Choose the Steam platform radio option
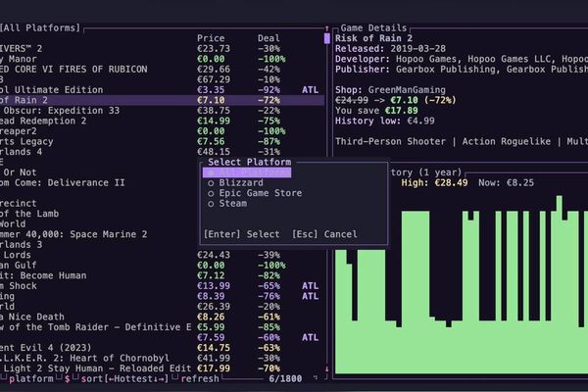588x392 pixels. pos(227,203)
